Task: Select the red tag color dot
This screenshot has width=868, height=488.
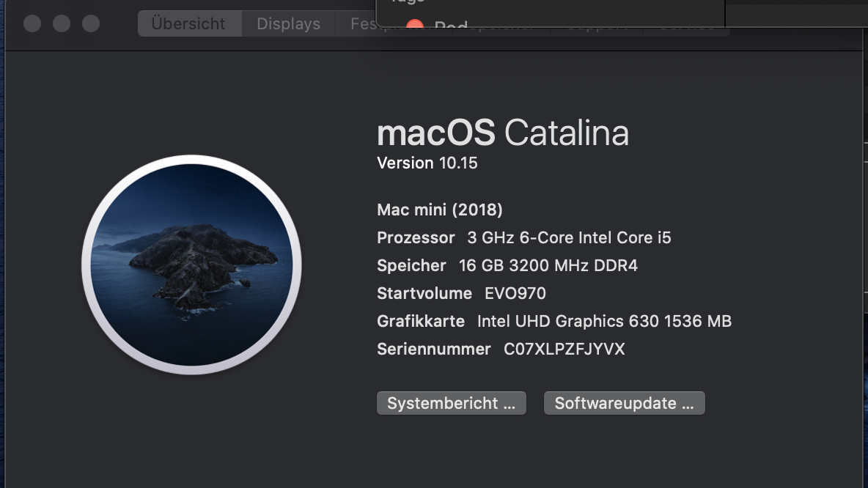Action: click(415, 24)
